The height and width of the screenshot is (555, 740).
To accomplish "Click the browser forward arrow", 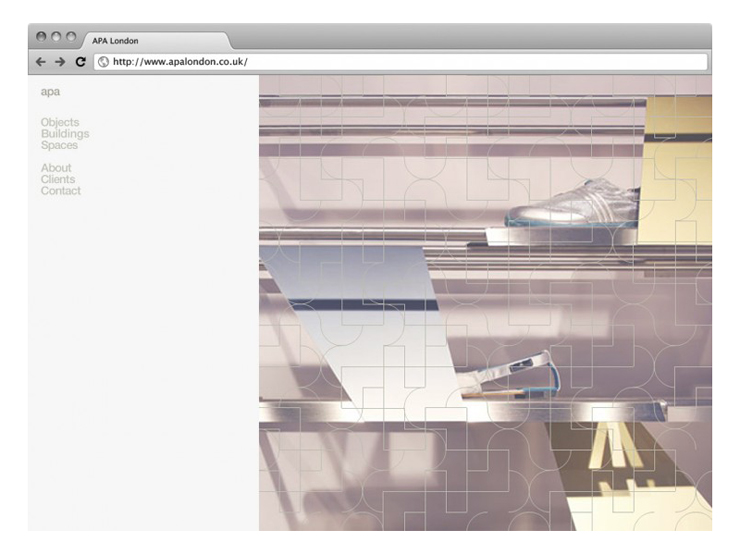I will pyautogui.click(x=60, y=62).
